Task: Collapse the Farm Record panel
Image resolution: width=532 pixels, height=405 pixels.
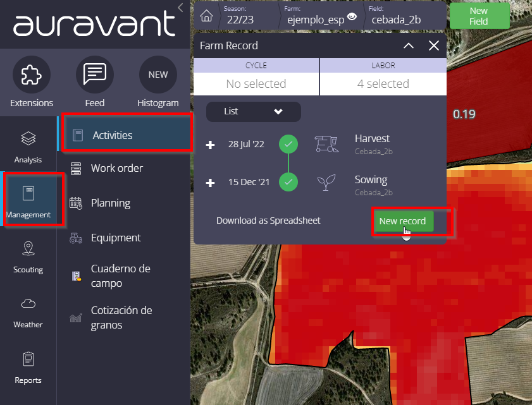Action: (409, 45)
